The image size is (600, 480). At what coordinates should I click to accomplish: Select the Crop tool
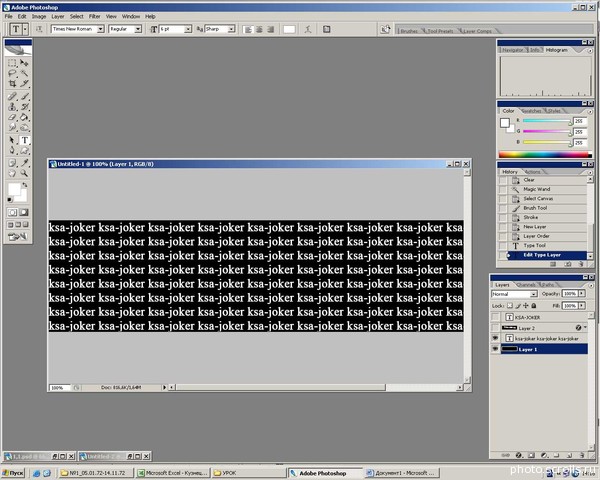(12, 83)
